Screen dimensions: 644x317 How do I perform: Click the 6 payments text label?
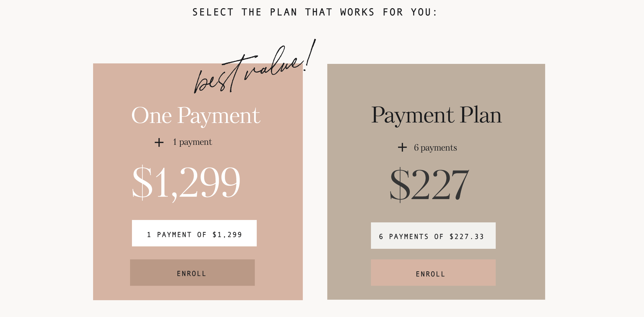(435, 148)
